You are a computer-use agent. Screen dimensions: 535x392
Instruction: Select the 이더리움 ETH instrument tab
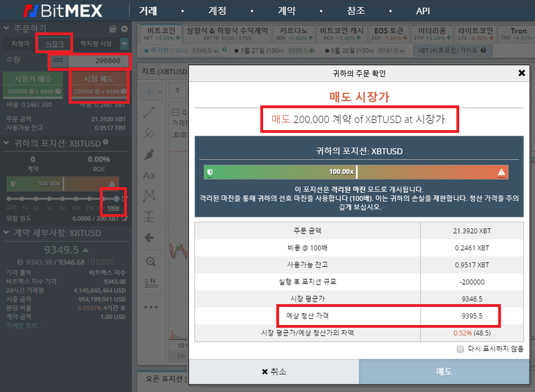click(x=432, y=34)
